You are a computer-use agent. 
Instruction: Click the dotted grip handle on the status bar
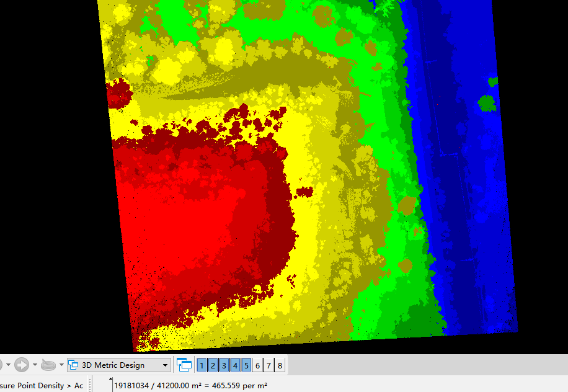point(90,384)
